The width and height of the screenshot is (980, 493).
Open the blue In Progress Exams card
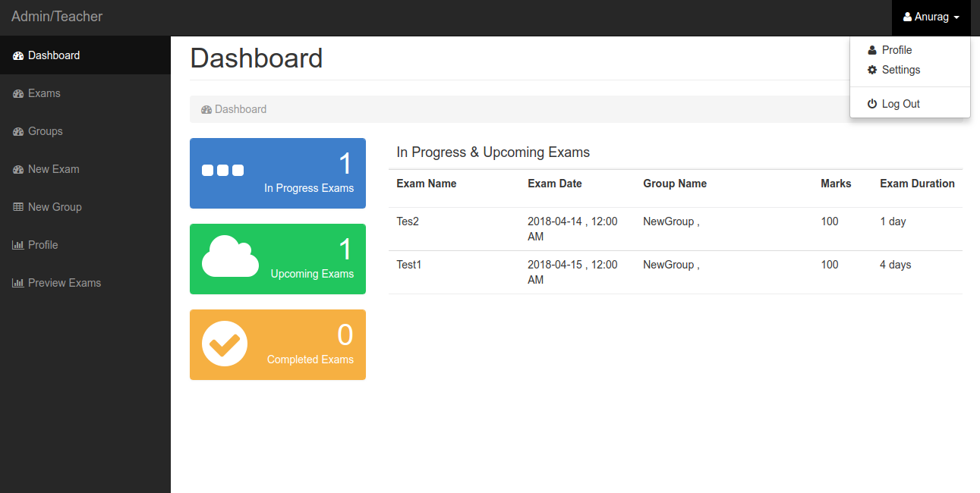[x=278, y=173]
